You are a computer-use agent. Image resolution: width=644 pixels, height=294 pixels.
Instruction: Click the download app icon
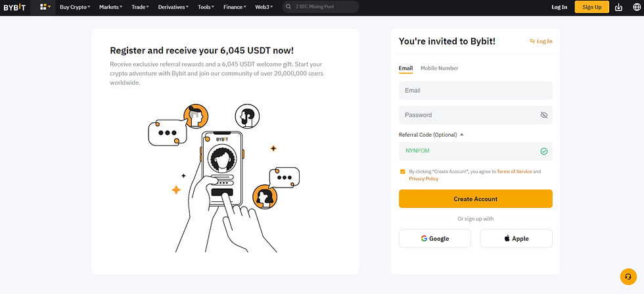coord(618,7)
